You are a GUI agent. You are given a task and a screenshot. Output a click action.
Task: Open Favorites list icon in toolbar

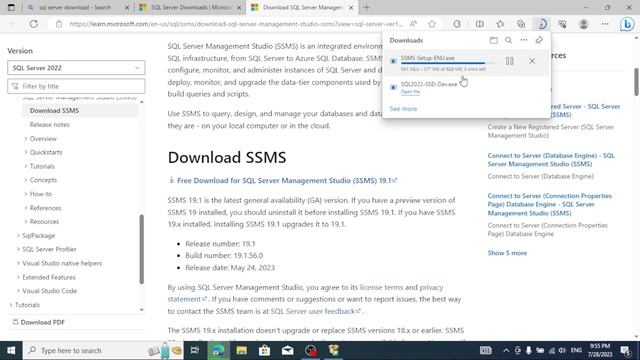(500, 24)
